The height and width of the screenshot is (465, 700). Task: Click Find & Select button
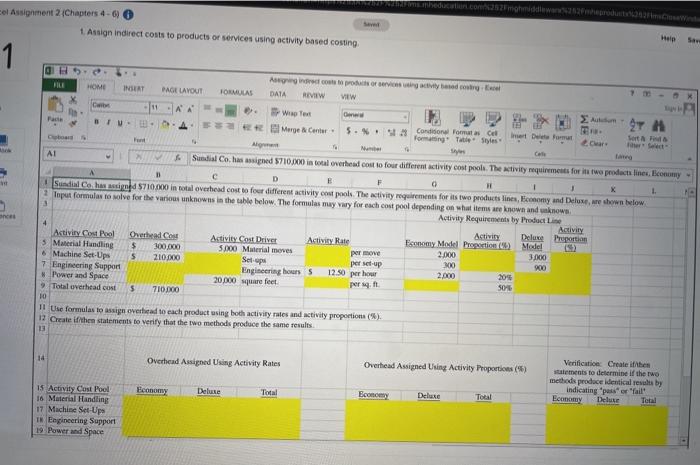click(658, 133)
